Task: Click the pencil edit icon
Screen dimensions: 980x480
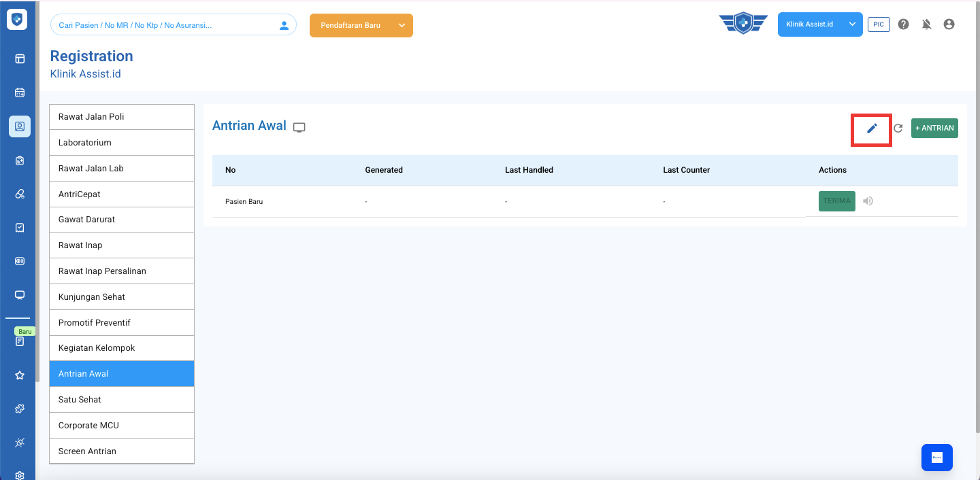Action: tap(872, 128)
